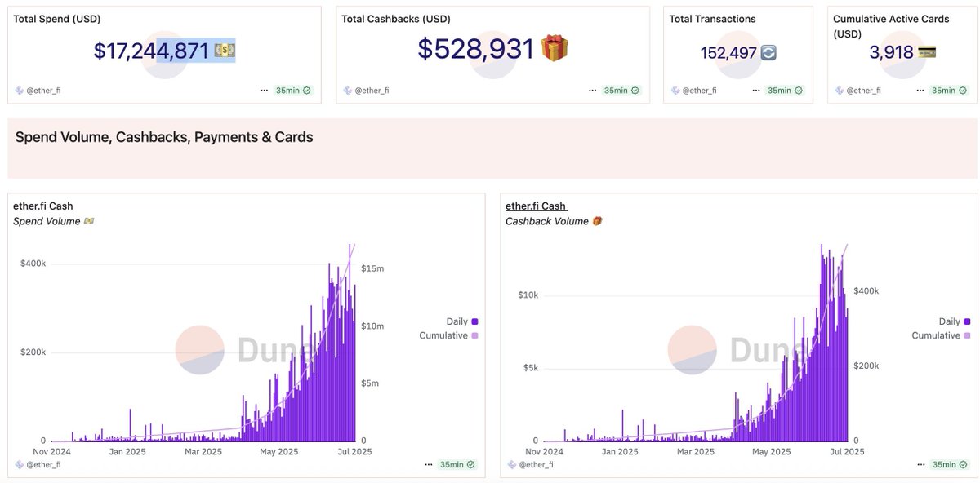Click the refresh arrows emoji beside 152,497

[768, 53]
